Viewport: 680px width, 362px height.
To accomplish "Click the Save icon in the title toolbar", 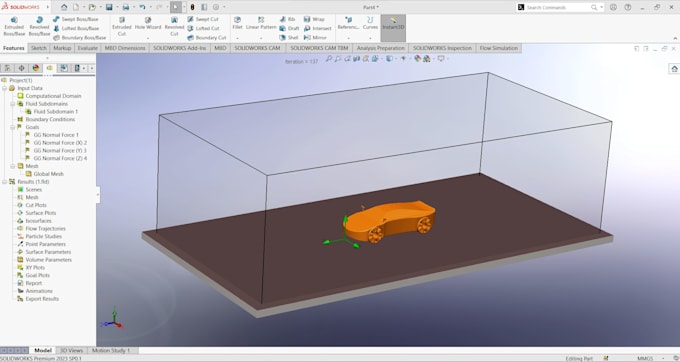I will pyautogui.click(x=109, y=7).
